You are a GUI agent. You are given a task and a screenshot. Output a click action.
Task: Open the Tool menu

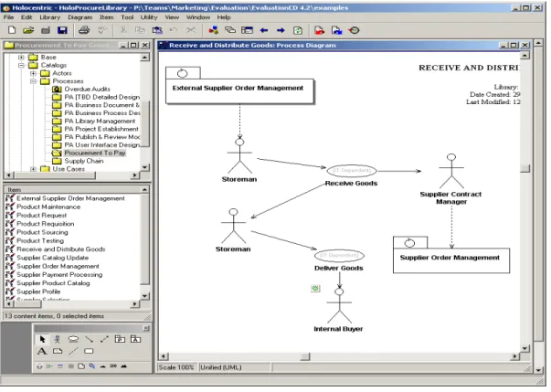(127, 17)
